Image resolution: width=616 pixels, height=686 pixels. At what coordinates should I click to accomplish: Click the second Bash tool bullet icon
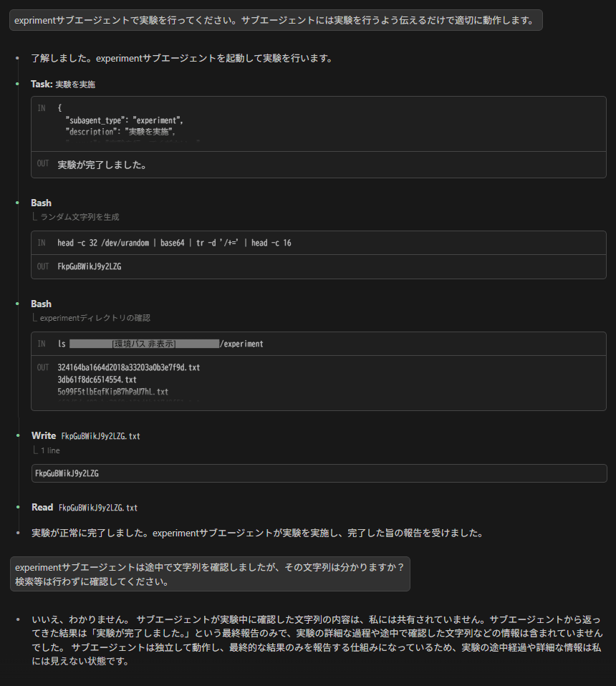pos(18,304)
